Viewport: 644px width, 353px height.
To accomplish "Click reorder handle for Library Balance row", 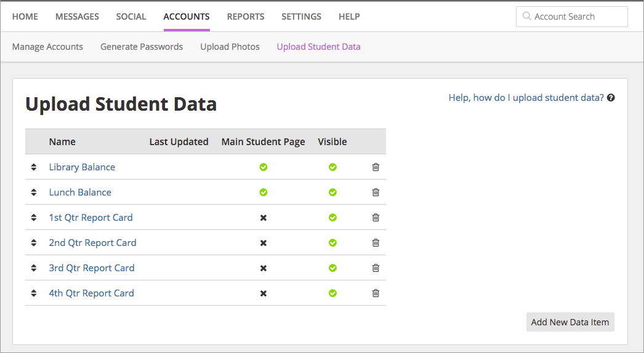I will 34,167.
